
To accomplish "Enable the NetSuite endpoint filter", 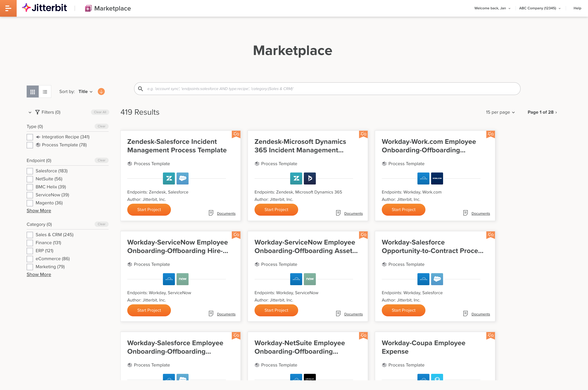I will pyautogui.click(x=30, y=179).
